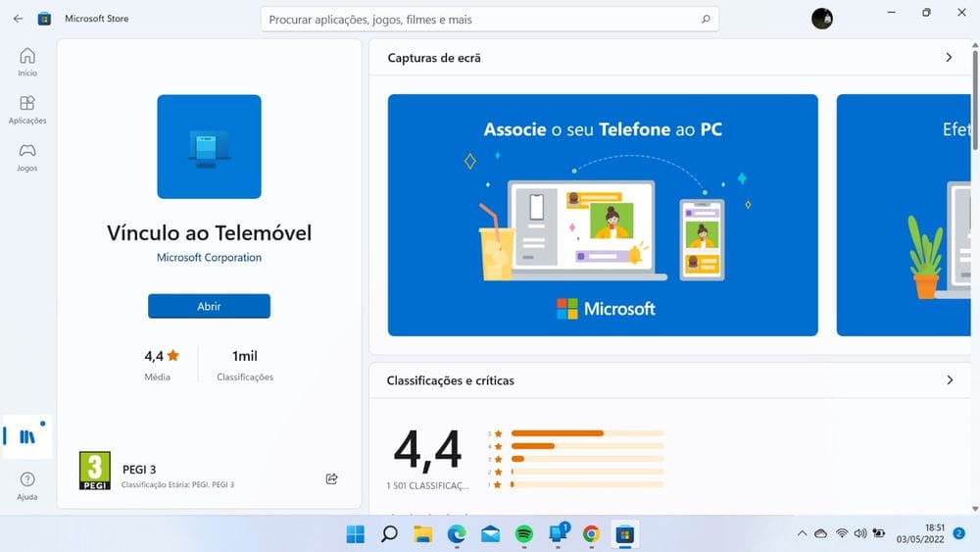Click Microsoft Store taskbar icon
The image size is (980, 552).
[x=625, y=534]
